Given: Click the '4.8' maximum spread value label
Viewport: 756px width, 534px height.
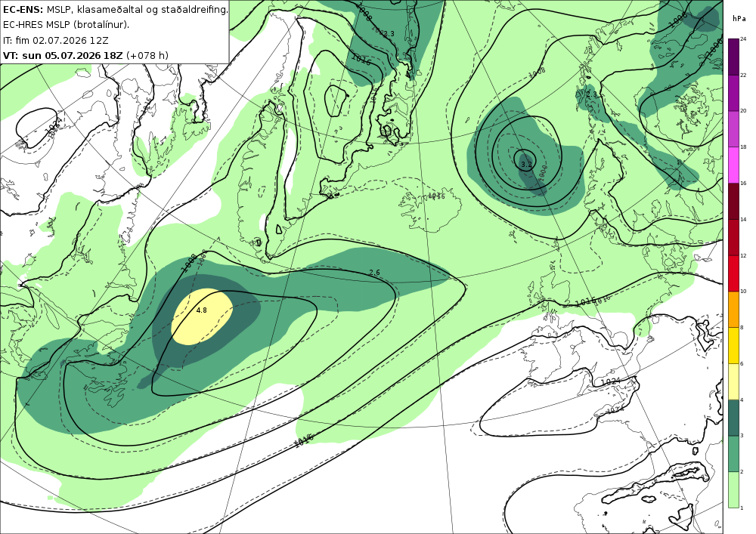Looking at the screenshot, I should 202,310.
